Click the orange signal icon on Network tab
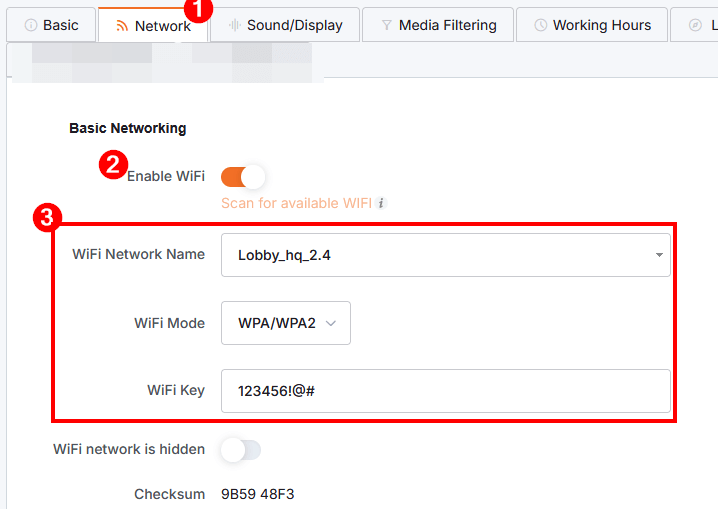 (121, 26)
